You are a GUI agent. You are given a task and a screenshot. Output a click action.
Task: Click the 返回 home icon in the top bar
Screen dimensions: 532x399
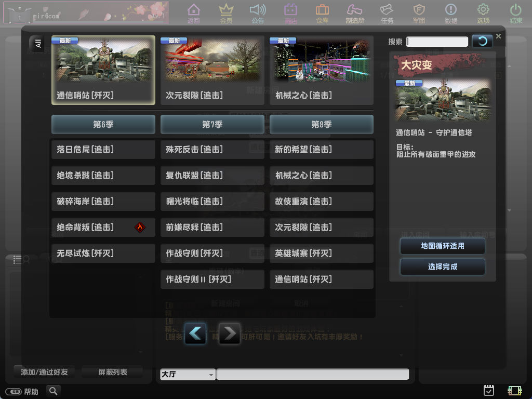click(193, 13)
